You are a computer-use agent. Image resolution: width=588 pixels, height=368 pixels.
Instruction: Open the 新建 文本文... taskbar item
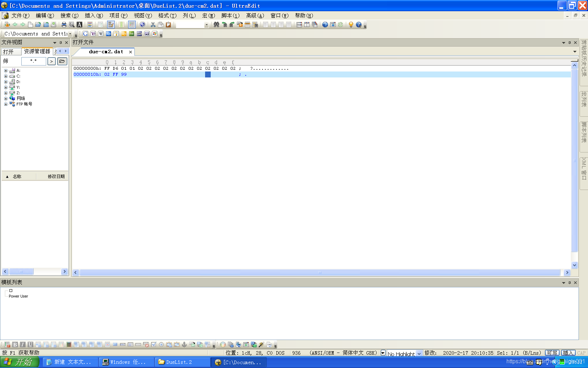click(x=71, y=362)
